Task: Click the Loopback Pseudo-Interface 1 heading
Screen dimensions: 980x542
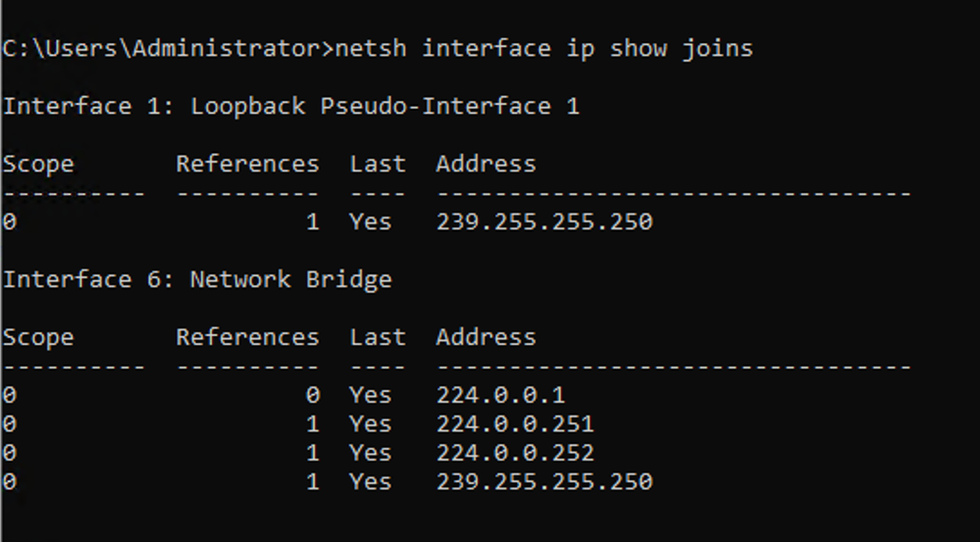Action: click(x=290, y=106)
